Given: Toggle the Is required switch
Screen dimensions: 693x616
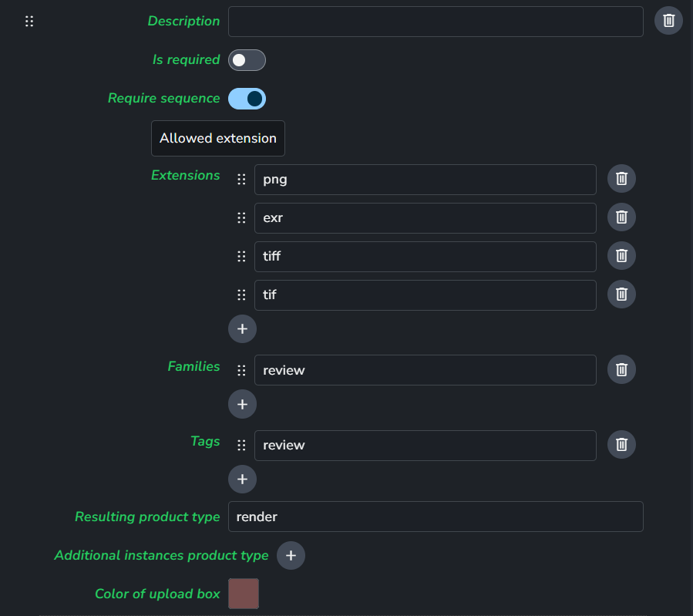Looking at the screenshot, I should [x=247, y=60].
